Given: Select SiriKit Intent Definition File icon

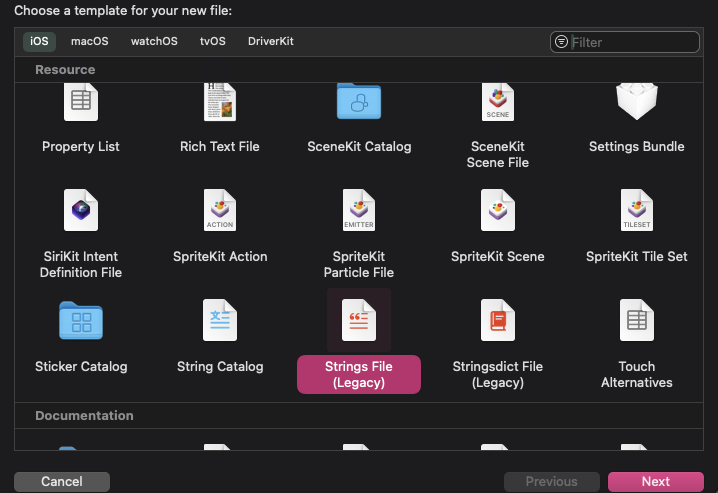Looking at the screenshot, I should coord(81,210).
